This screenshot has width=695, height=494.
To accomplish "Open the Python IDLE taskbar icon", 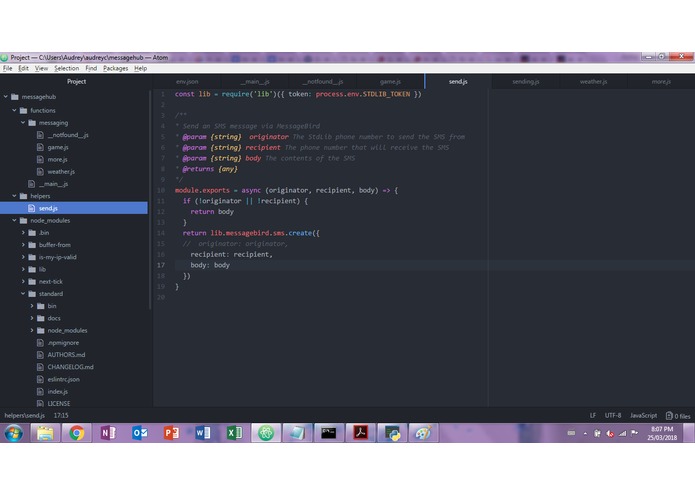I will [392, 433].
